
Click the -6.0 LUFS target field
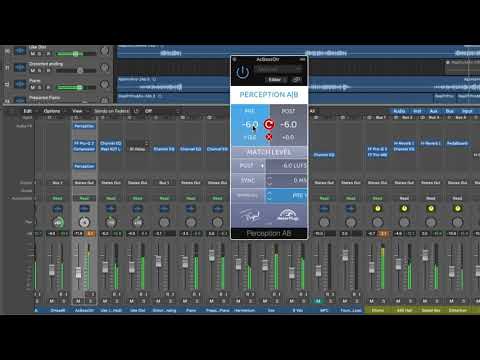click(287, 165)
